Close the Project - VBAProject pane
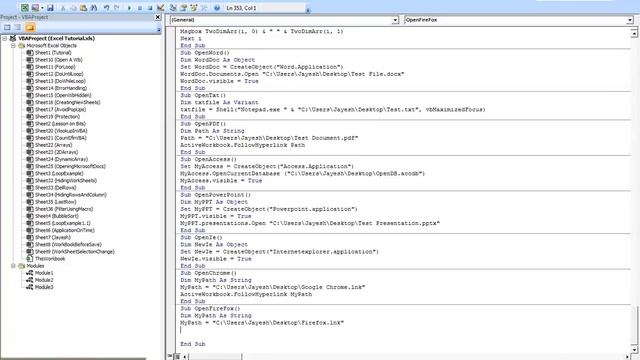Screen dimensions: 640x360 tap(158, 17)
